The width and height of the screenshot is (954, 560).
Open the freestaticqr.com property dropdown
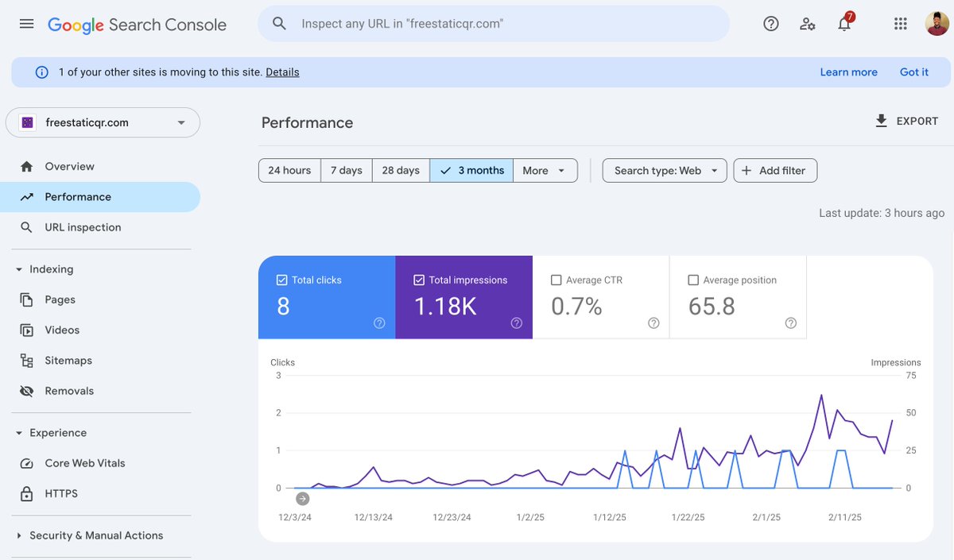[103, 122]
